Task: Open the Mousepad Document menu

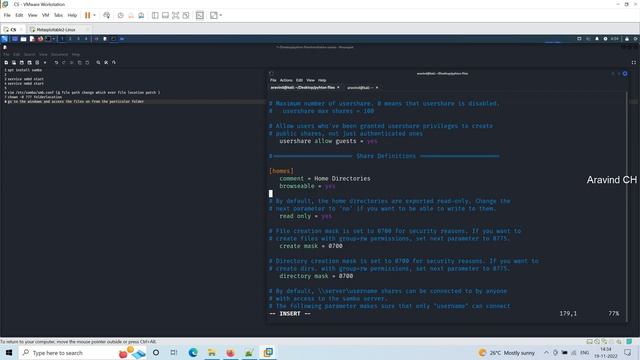Action: [60, 54]
